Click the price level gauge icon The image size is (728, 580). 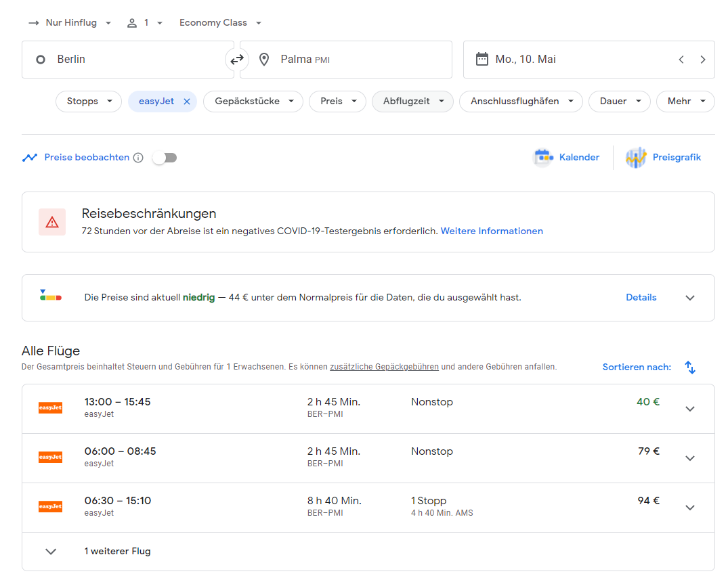(x=51, y=296)
